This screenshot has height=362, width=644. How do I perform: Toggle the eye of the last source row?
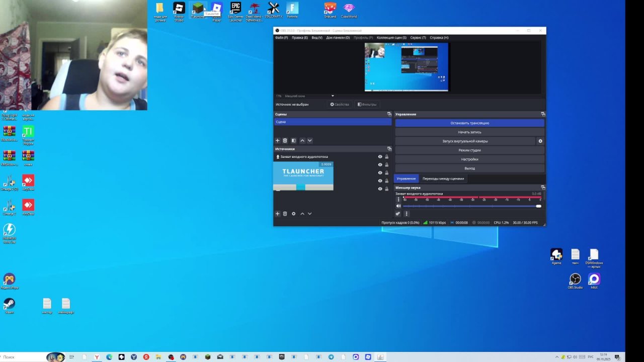pyautogui.click(x=380, y=189)
